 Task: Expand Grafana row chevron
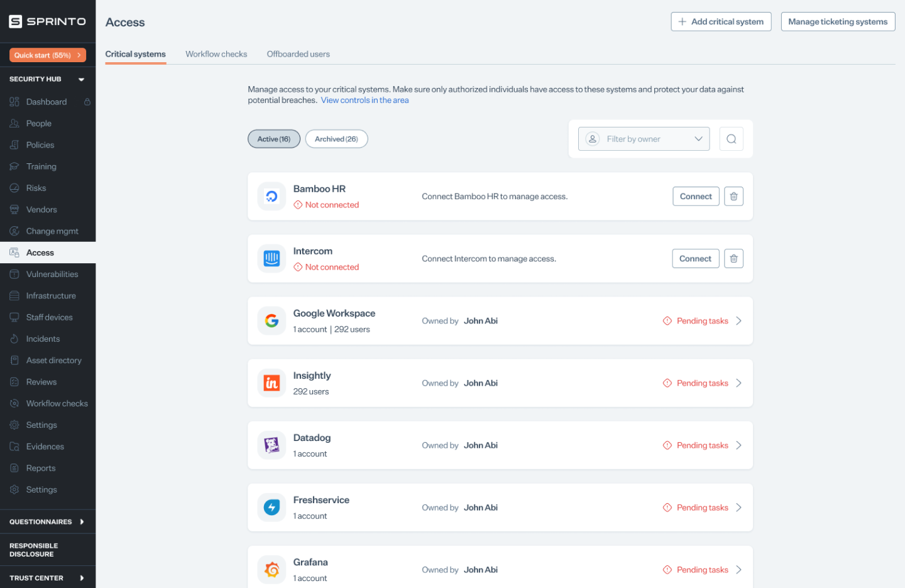(x=738, y=570)
